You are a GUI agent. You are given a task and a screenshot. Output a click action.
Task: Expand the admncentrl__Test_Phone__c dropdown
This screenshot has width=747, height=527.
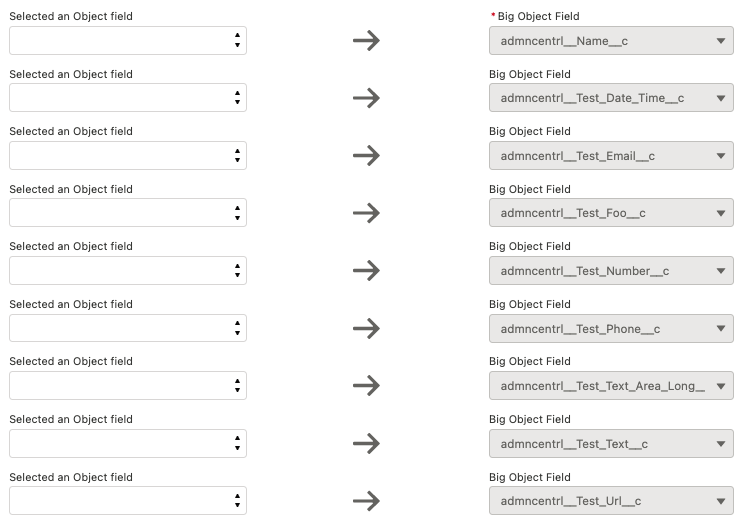pos(611,328)
